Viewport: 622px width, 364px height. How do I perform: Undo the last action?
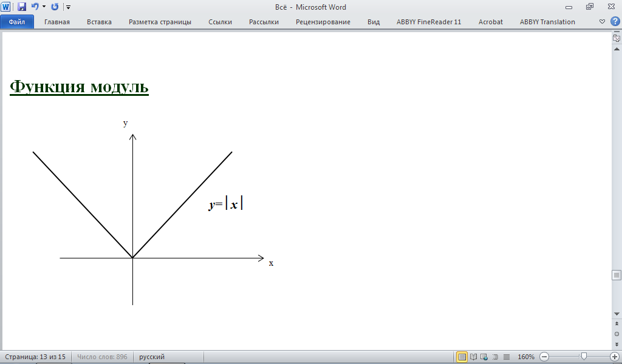pos(35,7)
